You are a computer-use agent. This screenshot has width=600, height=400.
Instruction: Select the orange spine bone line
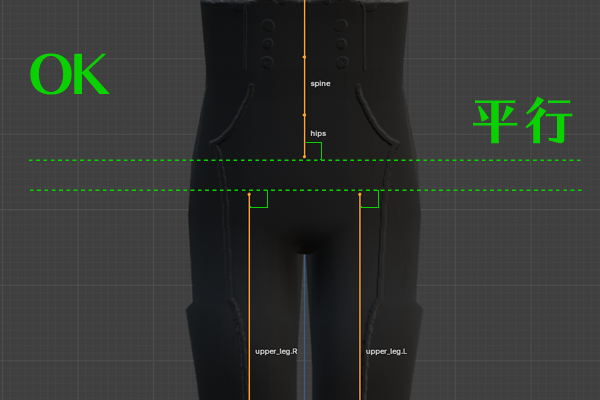click(x=305, y=50)
